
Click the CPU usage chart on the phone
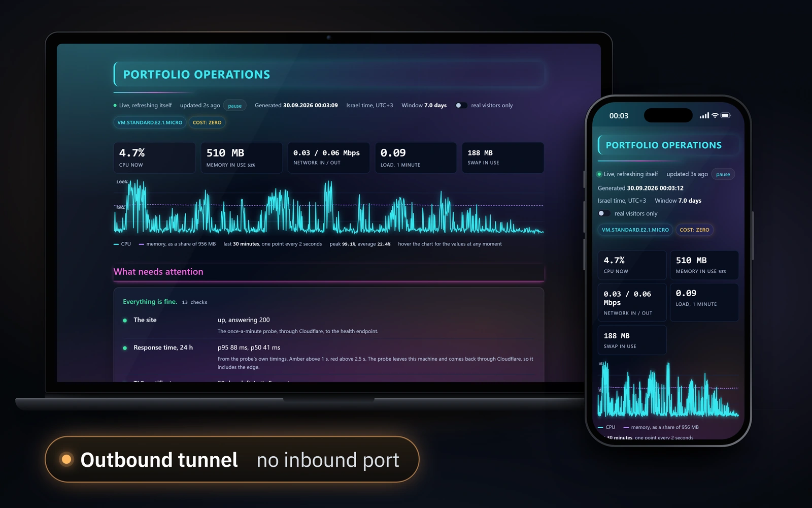click(668, 389)
